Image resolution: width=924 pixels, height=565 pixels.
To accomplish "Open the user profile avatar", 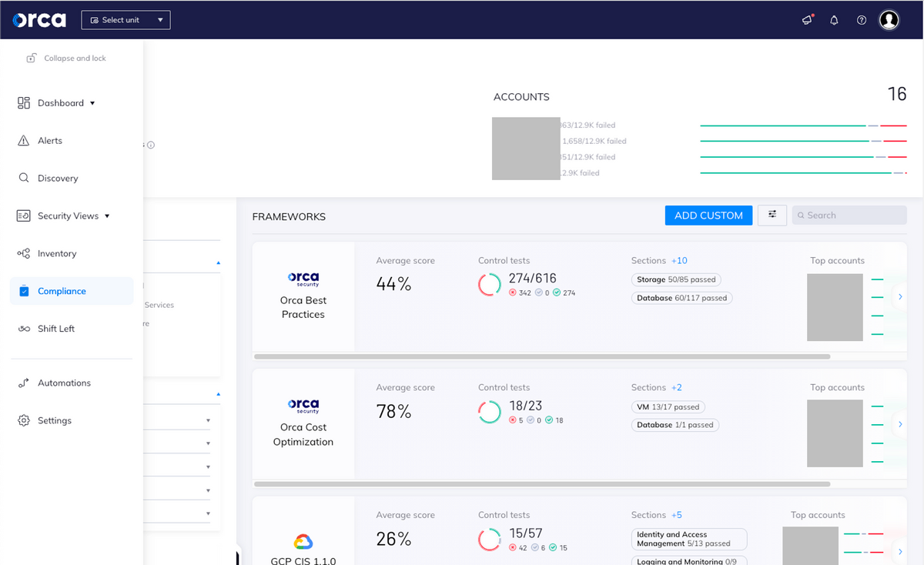I will tap(889, 20).
